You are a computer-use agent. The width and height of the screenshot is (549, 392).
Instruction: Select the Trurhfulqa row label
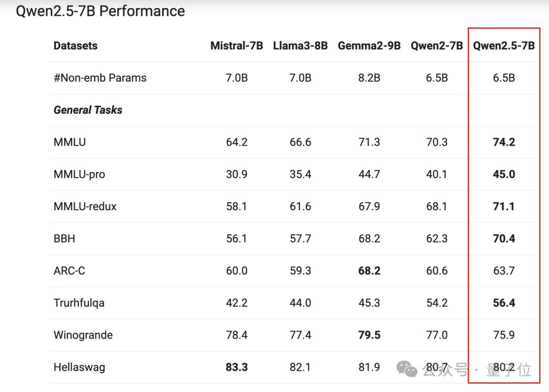[79, 303]
